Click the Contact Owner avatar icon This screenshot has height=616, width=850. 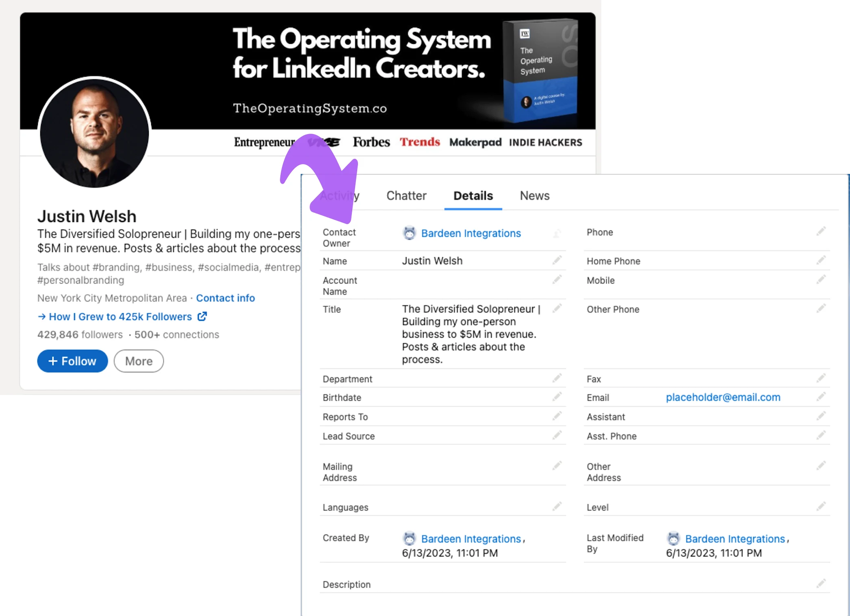(409, 233)
